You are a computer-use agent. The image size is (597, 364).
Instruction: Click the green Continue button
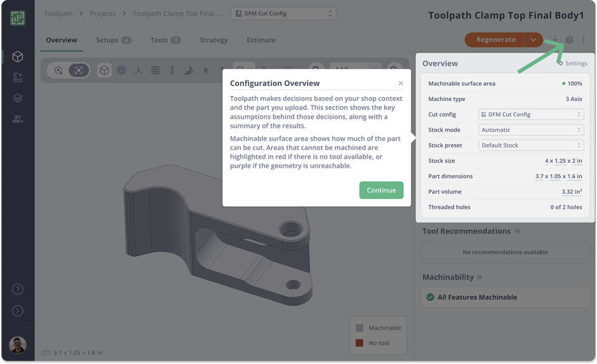(381, 190)
